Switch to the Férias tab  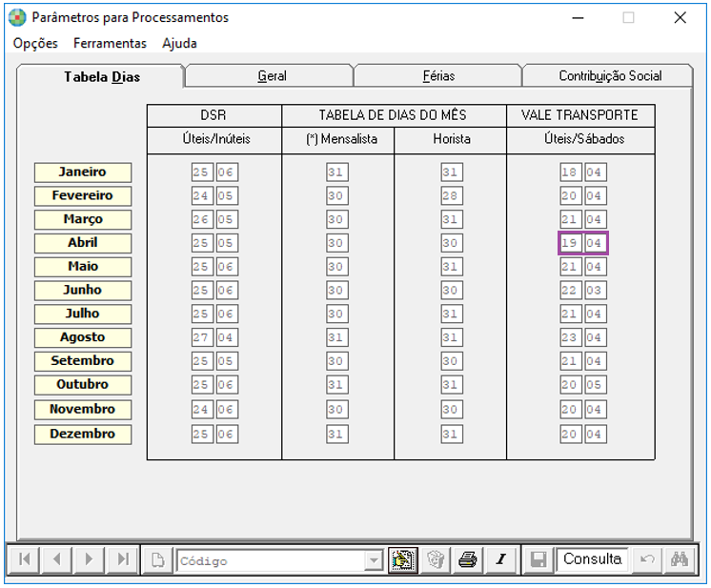click(x=438, y=75)
